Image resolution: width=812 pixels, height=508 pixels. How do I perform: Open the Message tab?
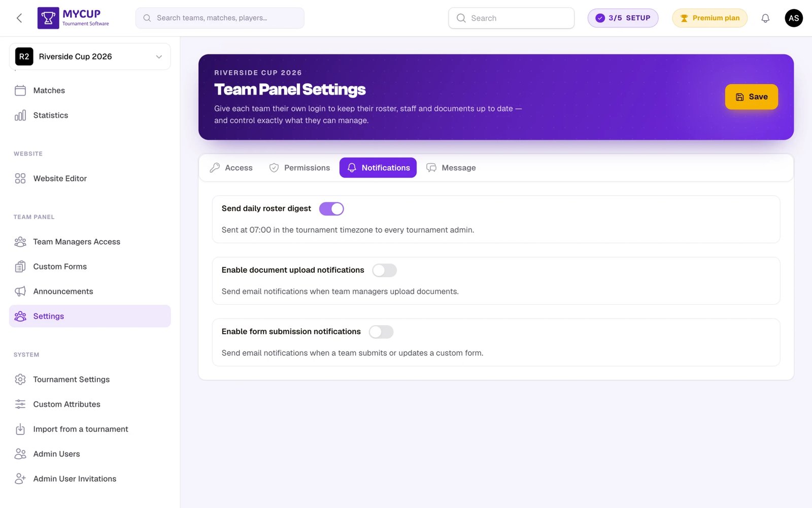click(x=451, y=168)
